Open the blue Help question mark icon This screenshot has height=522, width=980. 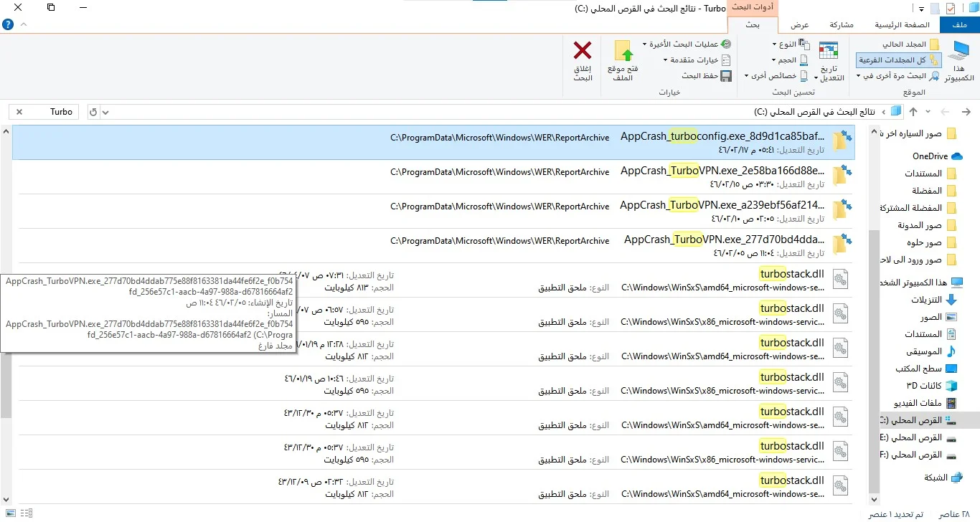click(8, 24)
